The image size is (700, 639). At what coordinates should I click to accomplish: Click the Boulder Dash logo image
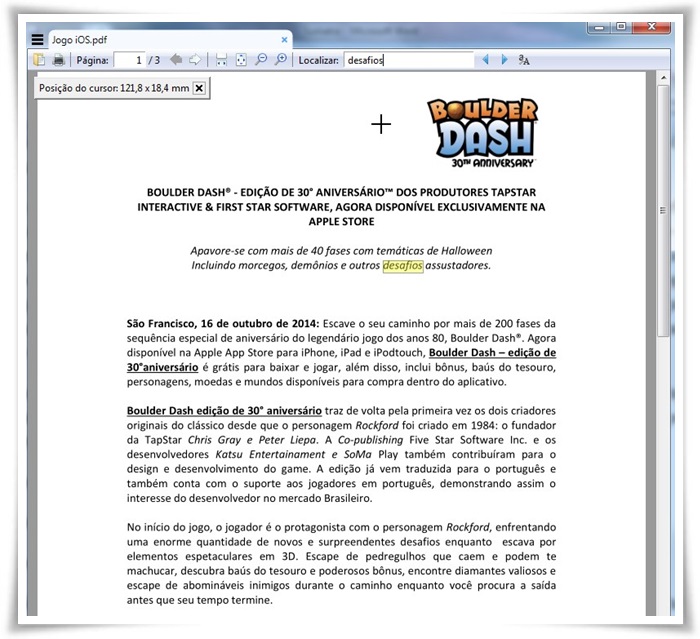[483, 133]
